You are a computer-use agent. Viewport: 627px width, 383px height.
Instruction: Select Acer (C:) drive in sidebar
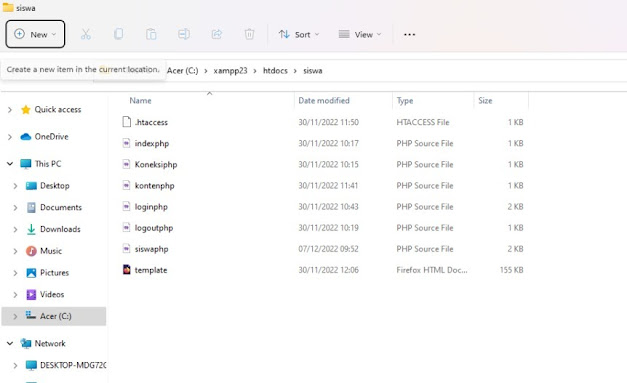tap(56, 316)
